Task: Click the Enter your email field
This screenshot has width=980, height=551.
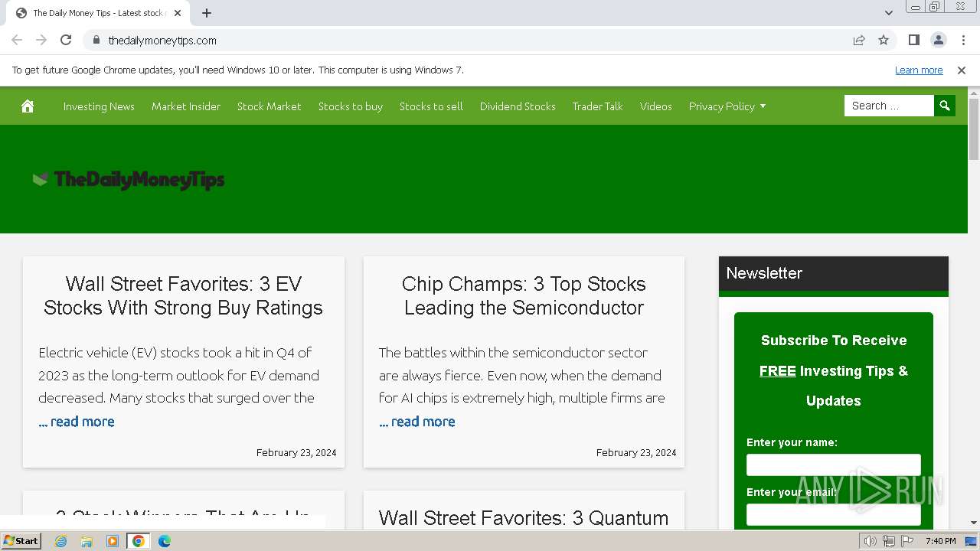Action: point(834,514)
